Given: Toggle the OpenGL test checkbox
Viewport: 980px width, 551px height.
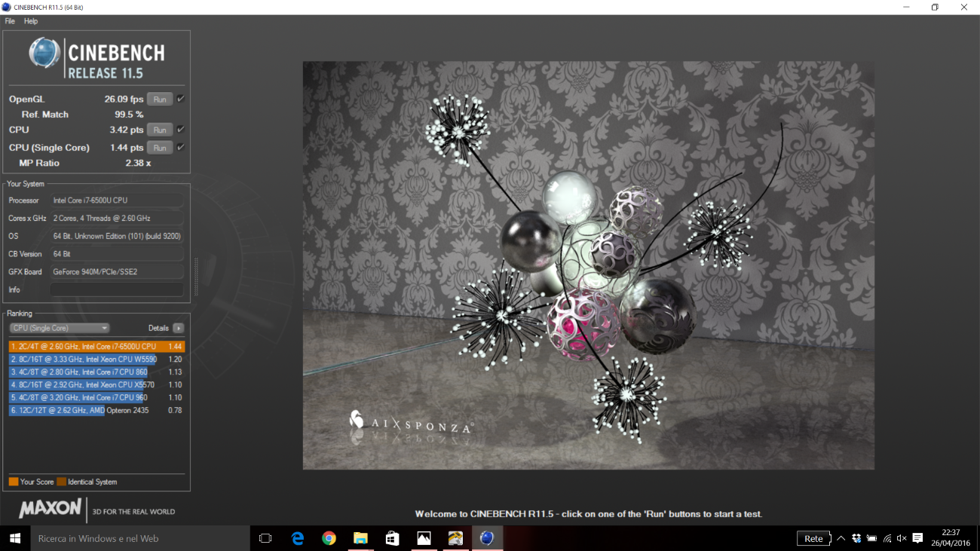Looking at the screenshot, I should click(181, 99).
